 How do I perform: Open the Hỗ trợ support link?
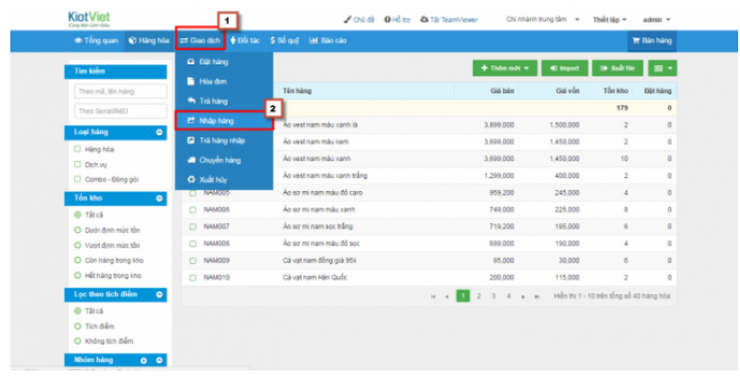397,20
